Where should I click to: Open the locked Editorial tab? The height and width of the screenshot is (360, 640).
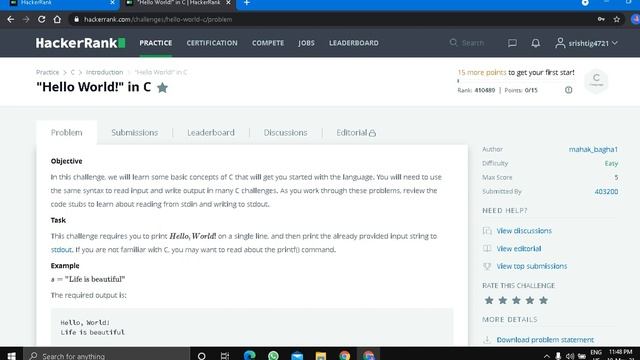(x=356, y=133)
